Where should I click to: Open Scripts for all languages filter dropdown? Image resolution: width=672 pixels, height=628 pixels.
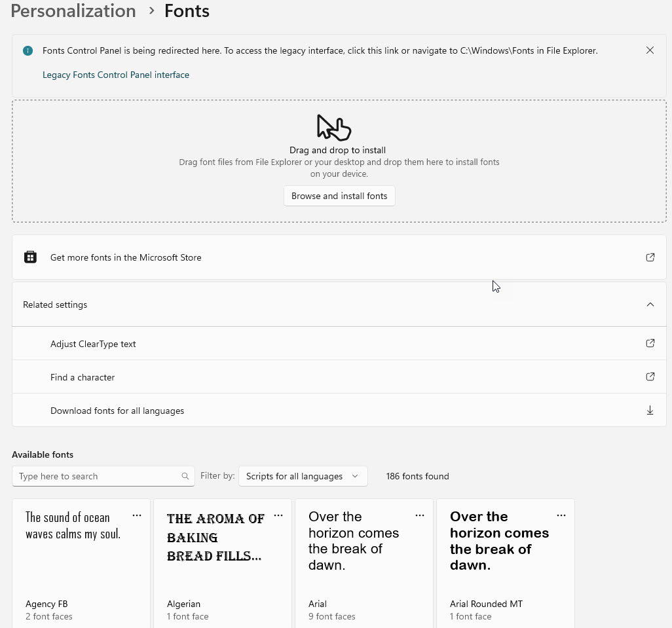303,476
